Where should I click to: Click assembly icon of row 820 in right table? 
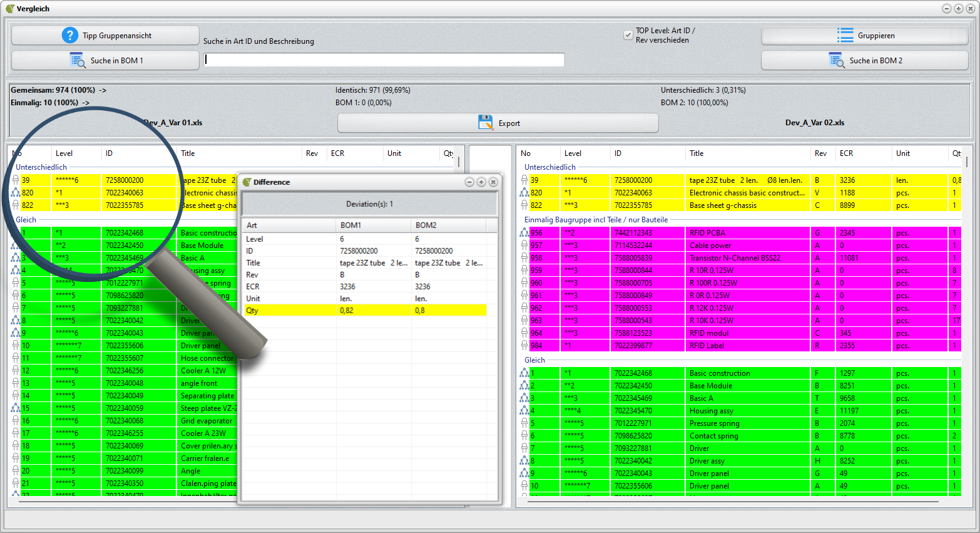[x=524, y=193]
